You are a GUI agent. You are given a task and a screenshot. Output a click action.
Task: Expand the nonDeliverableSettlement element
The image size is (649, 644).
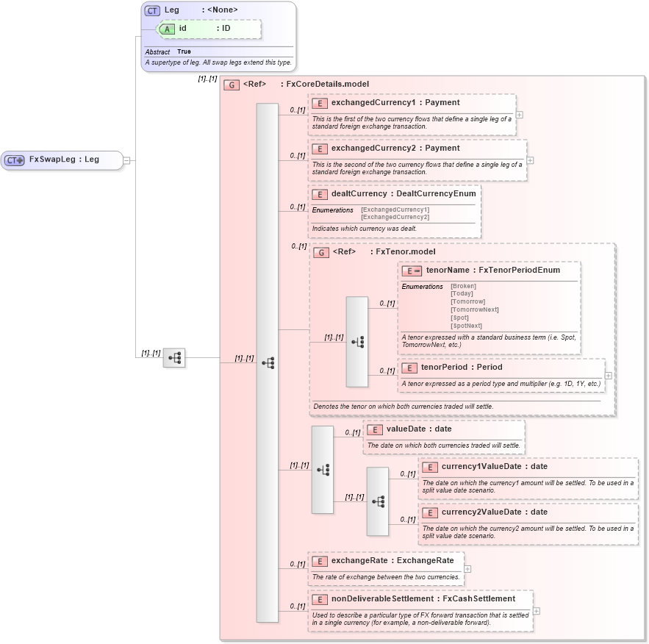[x=537, y=611]
